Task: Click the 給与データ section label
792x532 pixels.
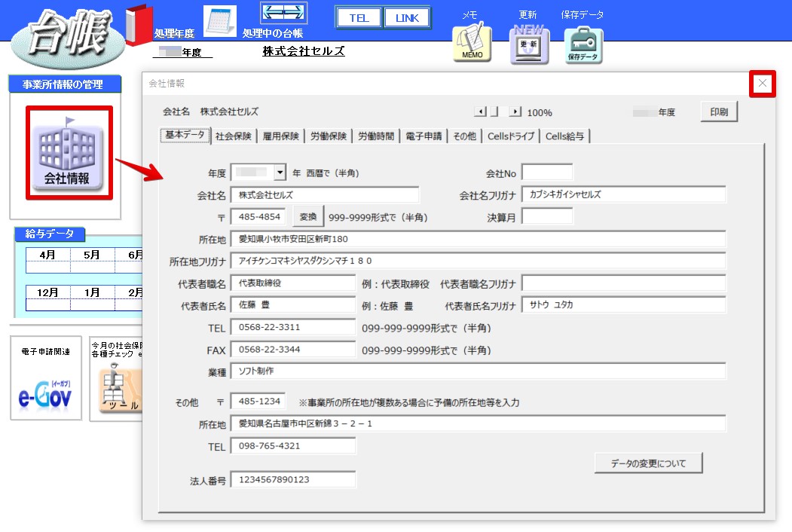Action: [x=50, y=234]
